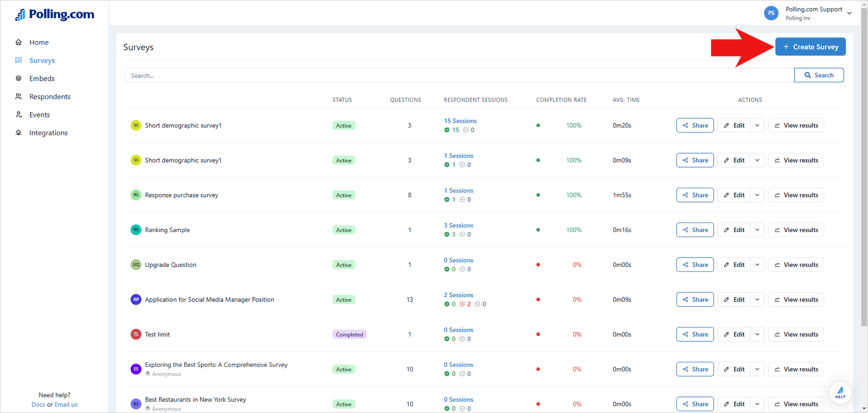
Task: Click the RS avatar of Response purchase survey
Action: coord(136,195)
